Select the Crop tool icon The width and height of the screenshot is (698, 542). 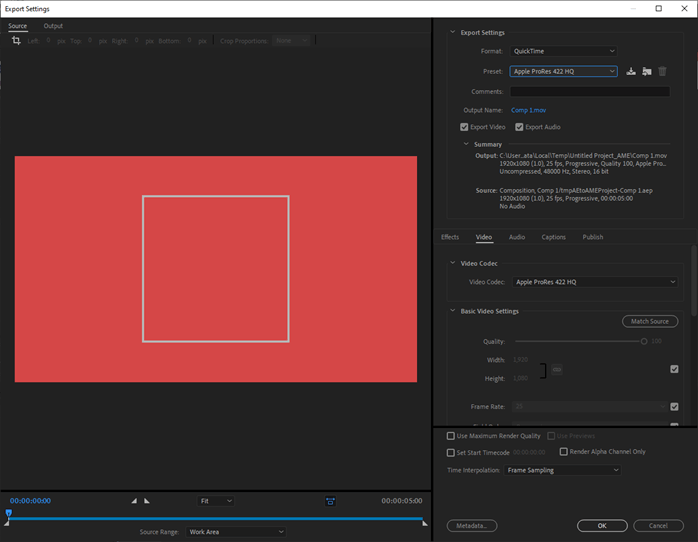click(x=16, y=41)
